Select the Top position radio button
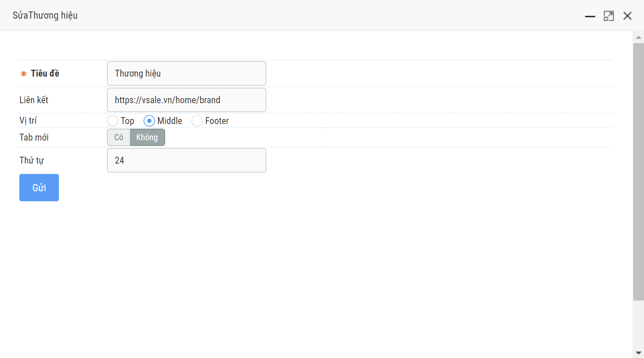Image resolution: width=644 pixels, height=358 pixels. (x=113, y=121)
